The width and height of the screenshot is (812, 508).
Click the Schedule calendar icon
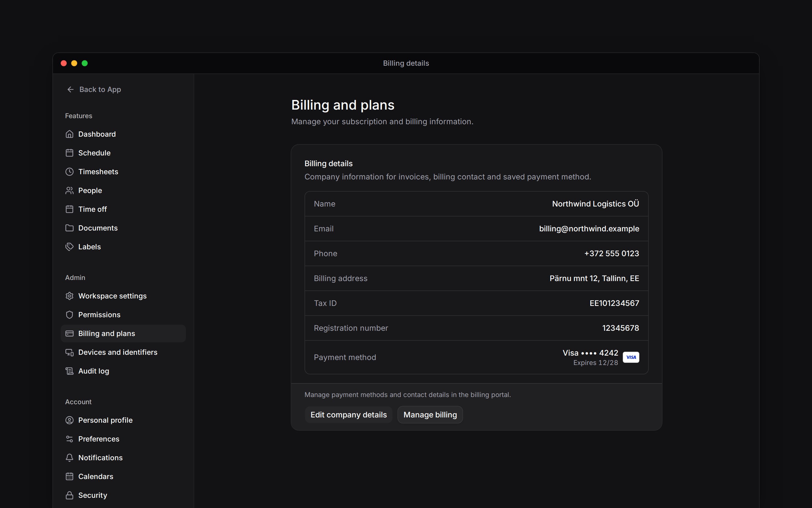click(70, 153)
